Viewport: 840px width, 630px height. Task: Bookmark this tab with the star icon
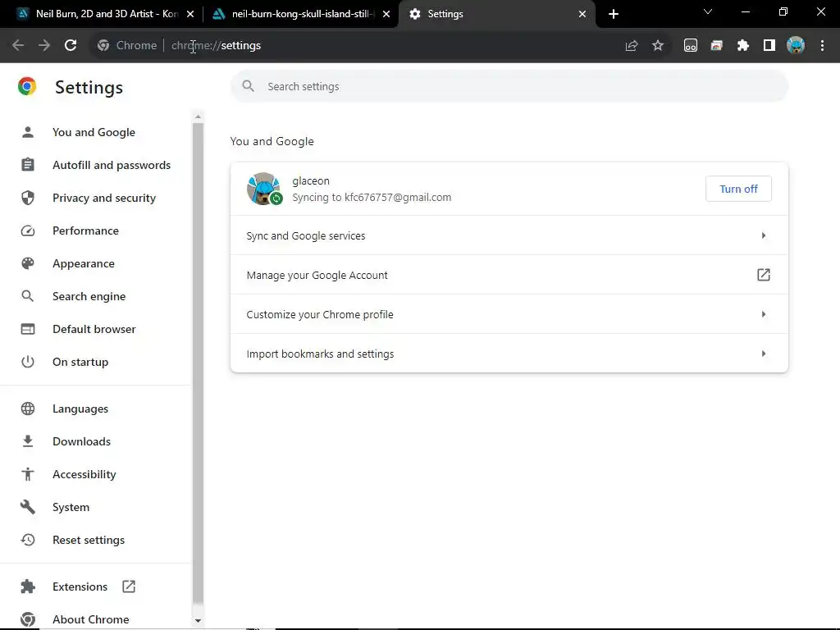pos(658,46)
